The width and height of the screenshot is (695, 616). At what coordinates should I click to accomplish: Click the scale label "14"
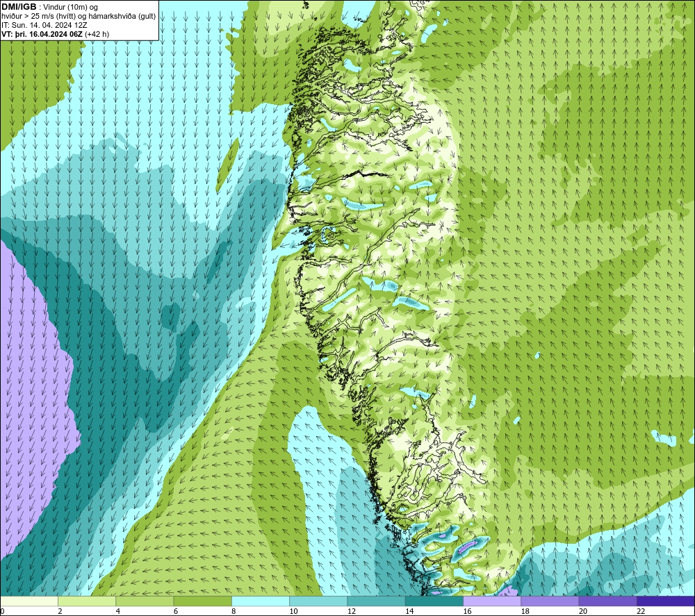coord(409,612)
